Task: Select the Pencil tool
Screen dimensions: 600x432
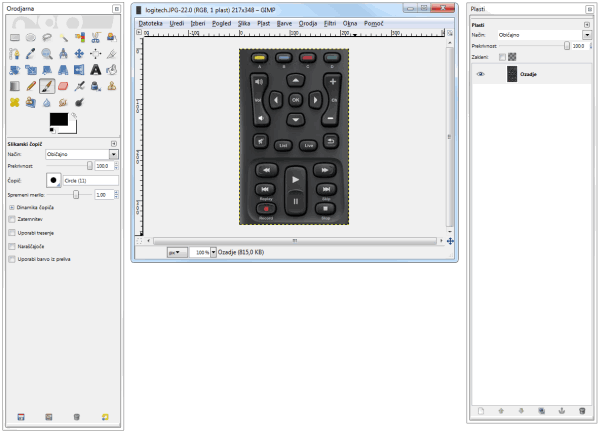Action: click(x=31, y=86)
